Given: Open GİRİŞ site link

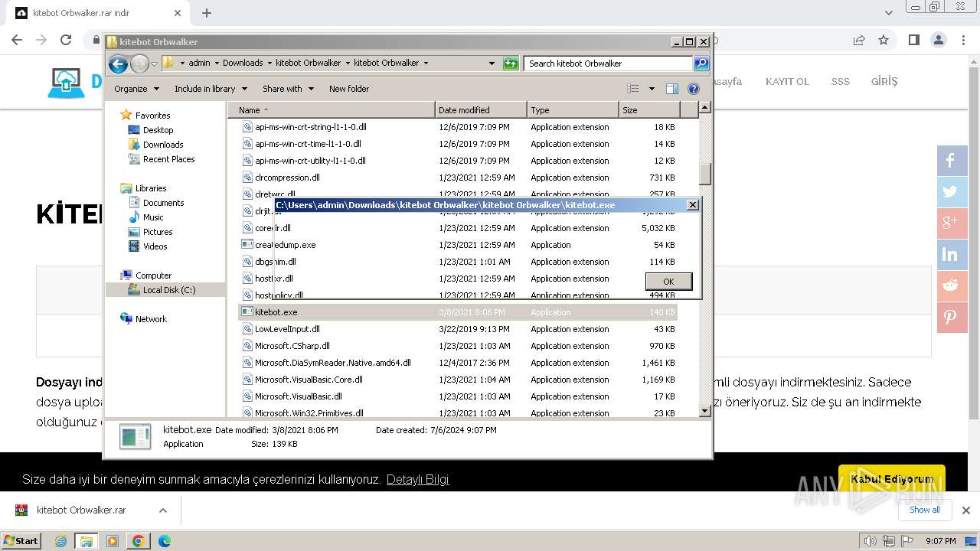Looking at the screenshot, I should pos(884,81).
